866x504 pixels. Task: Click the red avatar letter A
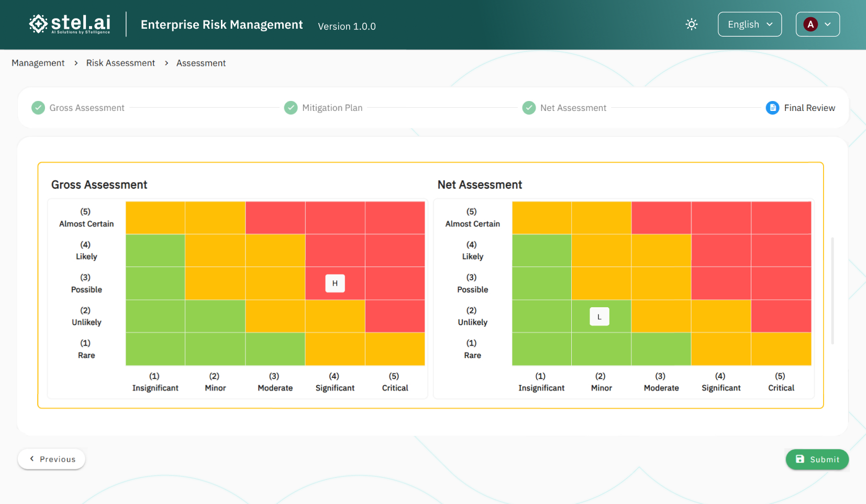pyautogui.click(x=811, y=25)
